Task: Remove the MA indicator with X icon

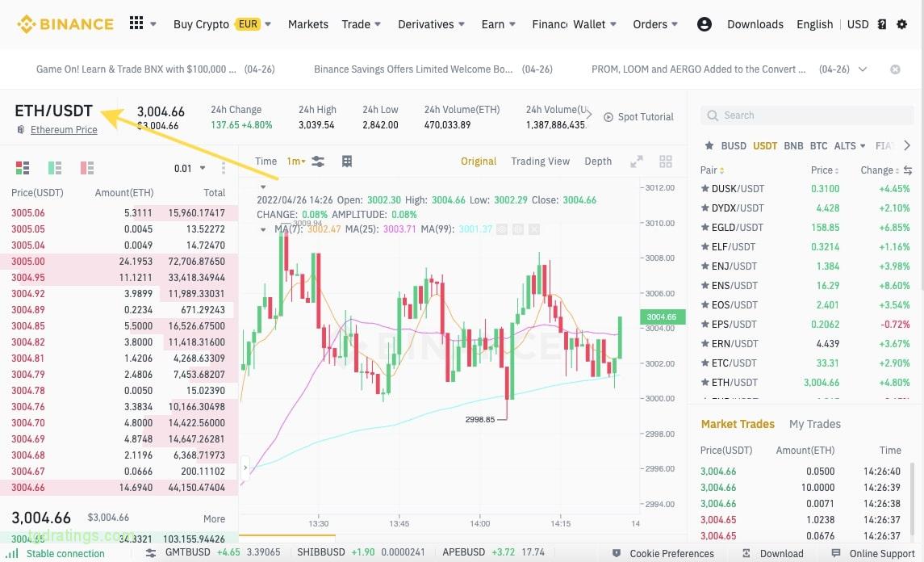Action: (x=534, y=229)
